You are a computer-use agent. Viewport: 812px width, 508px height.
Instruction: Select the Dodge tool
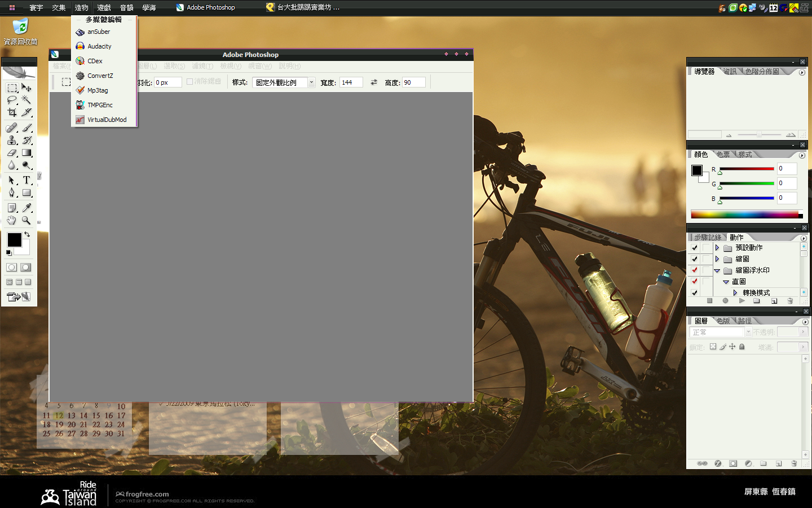coord(27,165)
